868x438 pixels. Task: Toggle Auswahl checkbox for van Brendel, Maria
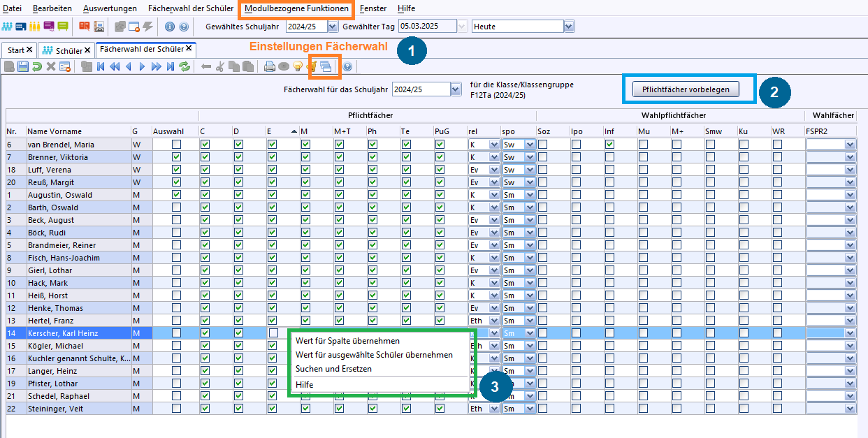point(176,144)
